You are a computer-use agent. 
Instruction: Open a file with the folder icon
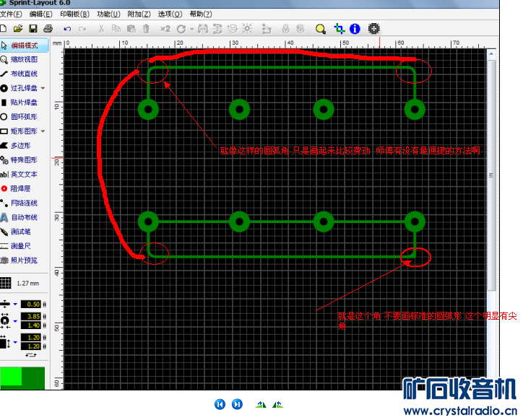tap(18, 29)
